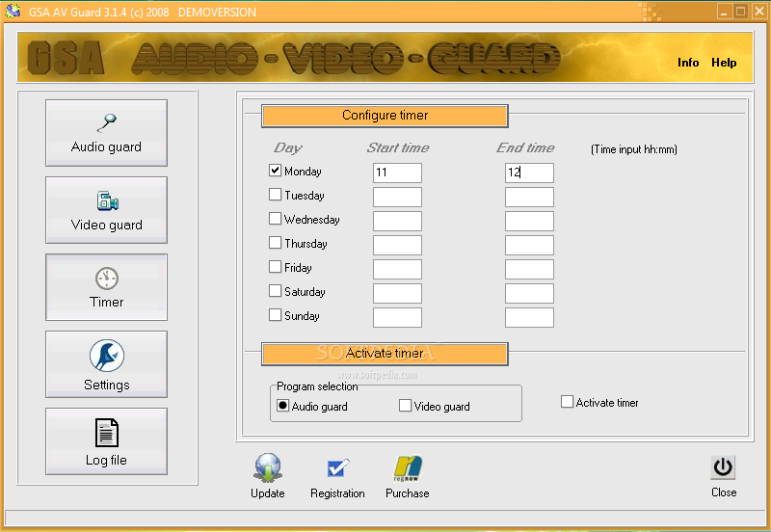Open the Audio guard panel
This screenshot has height=532, width=771.
pos(106,133)
